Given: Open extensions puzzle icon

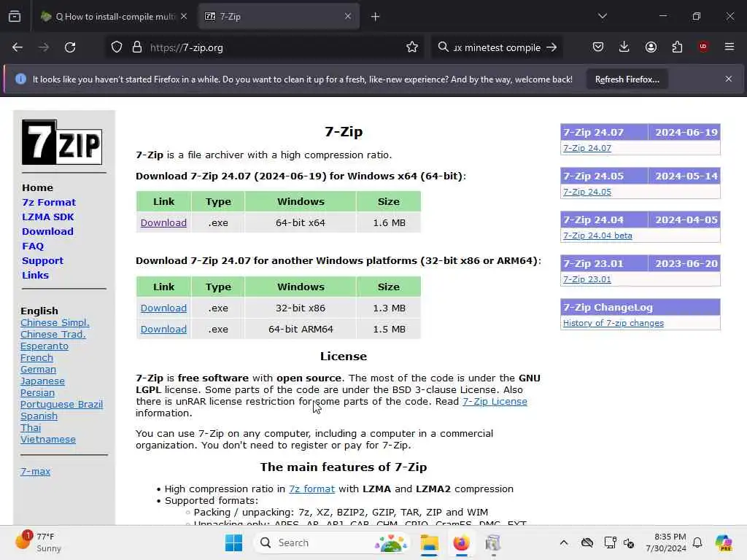Looking at the screenshot, I should tap(677, 47).
